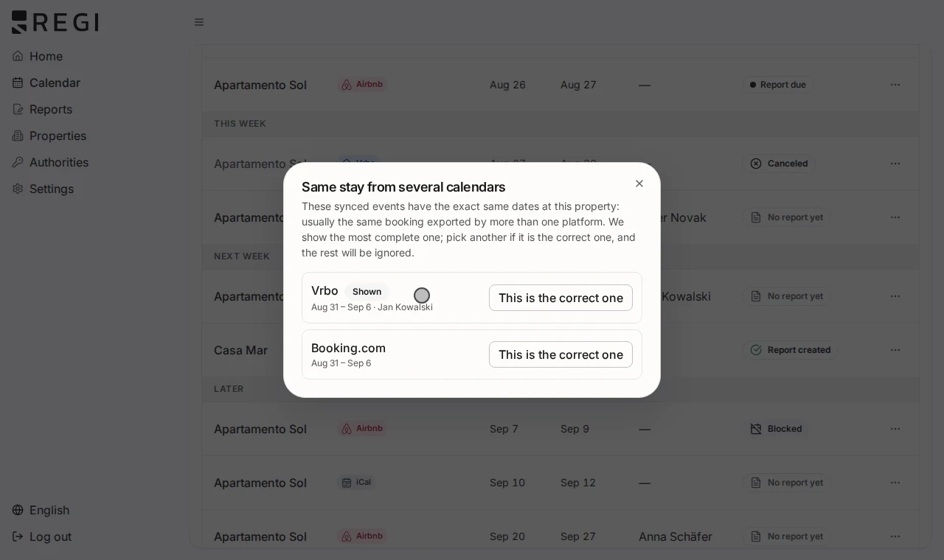
Task: Open row actions for the Report due booking
Action: point(895,85)
